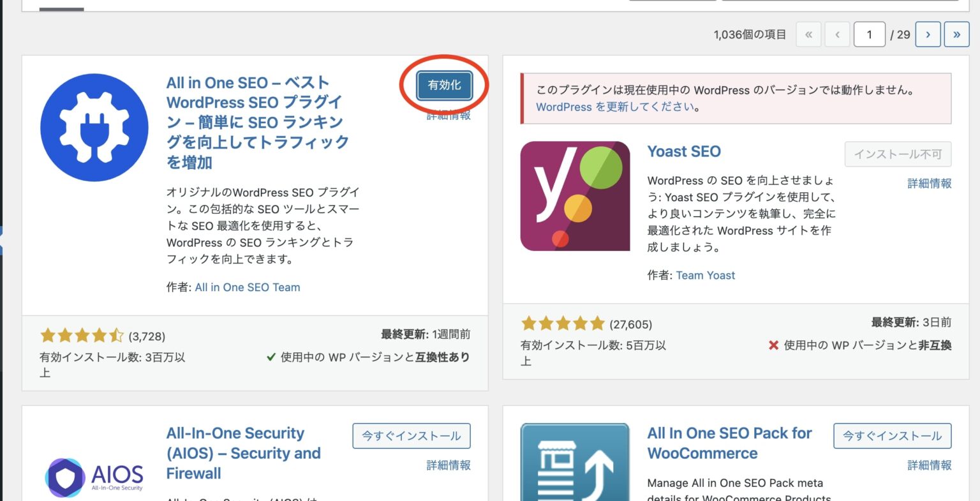
Task: Jump to the last page of plugins
Action: pos(956,34)
